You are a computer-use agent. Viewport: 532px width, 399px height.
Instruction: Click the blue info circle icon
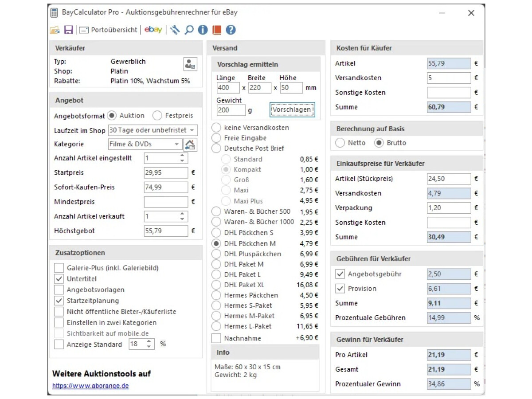tap(203, 30)
